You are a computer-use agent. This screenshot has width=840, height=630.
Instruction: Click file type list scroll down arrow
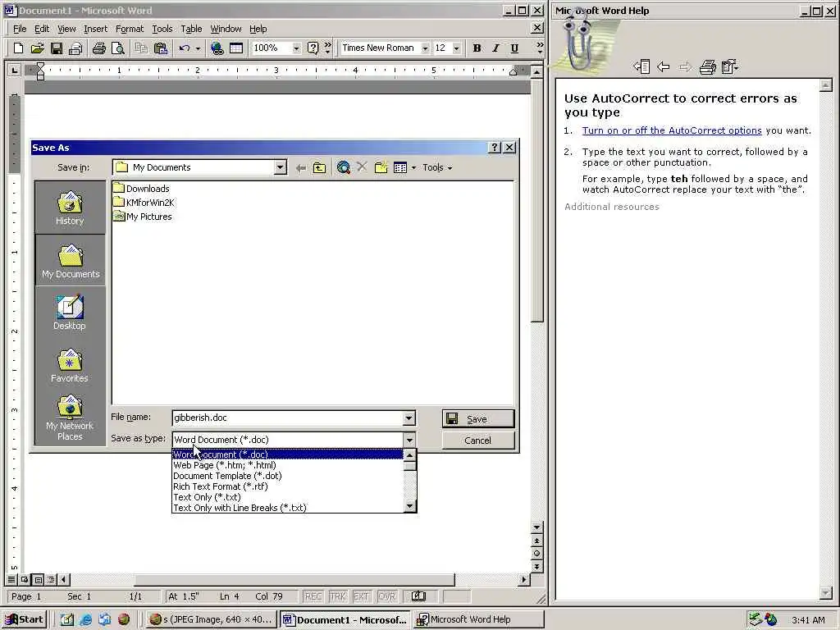(410, 505)
